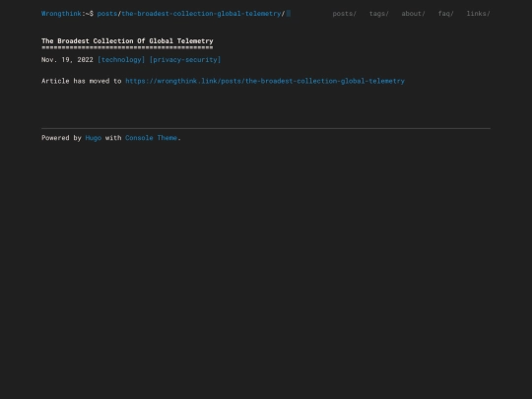This screenshot has width=532, height=399.
Task: Click the posts breadcrumb in the prompt
Action: [x=107, y=14]
